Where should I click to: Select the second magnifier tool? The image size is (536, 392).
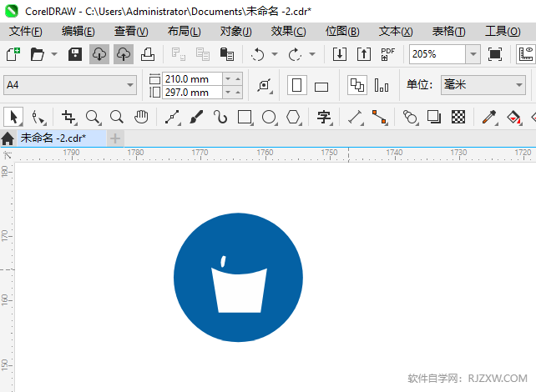117,117
